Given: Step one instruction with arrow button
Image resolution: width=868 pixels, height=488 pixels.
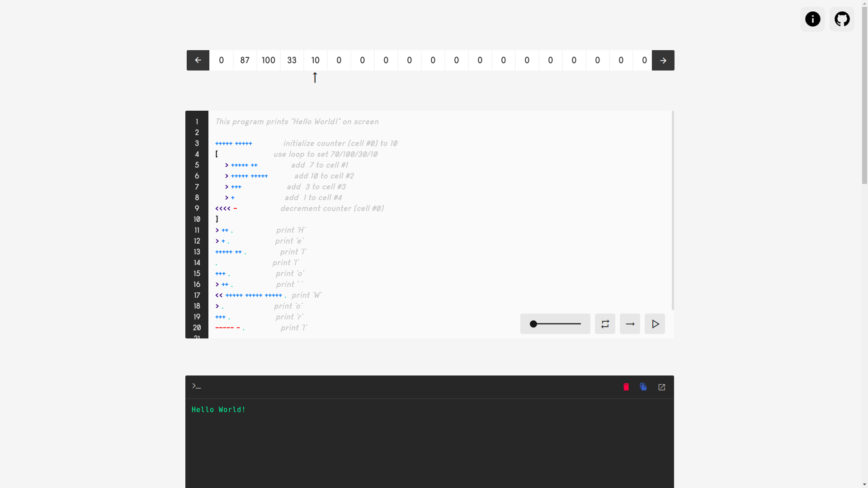Looking at the screenshot, I should [630, 324].
